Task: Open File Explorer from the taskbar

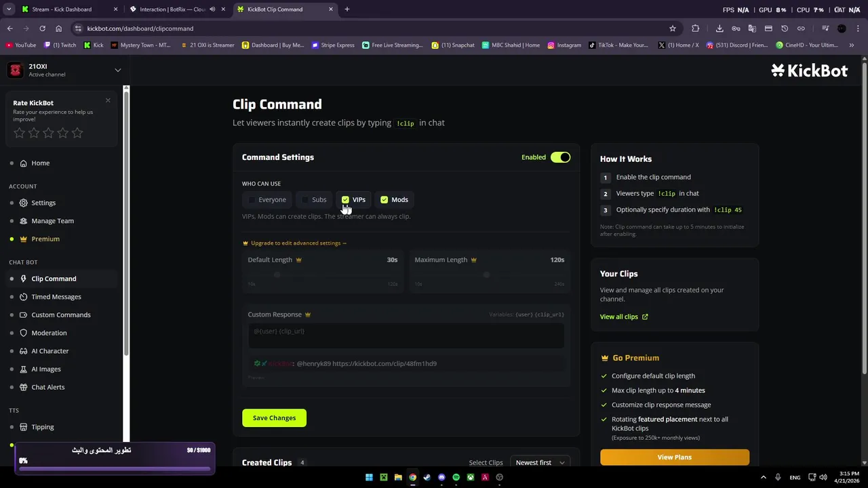Action: pyautogui.click(x=398, y=477)
